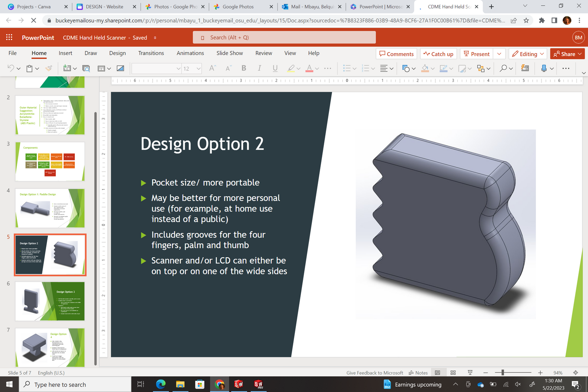Click the Paste clipboard icon
Image resolution: width=588 pixels, height=392 pixels.
(x=29, y=68)
